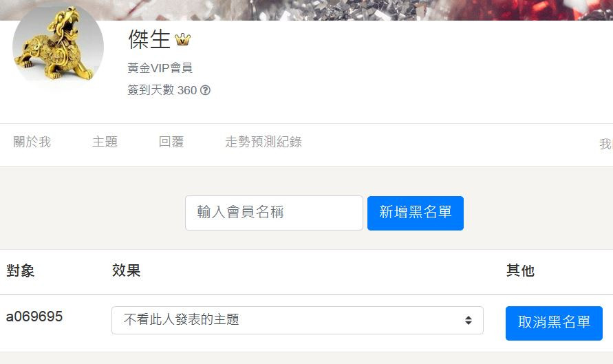Click the dropdown arrows on the effect selector
This screenshot has height=364, width=613.
[469, 320]
